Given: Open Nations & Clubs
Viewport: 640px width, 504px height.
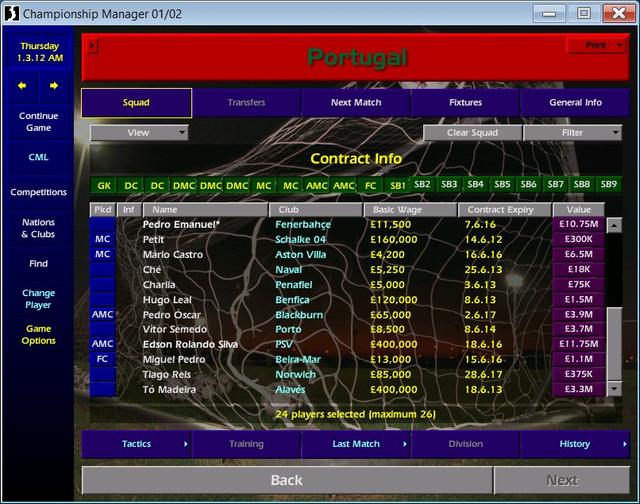Looking at the screenshot, I should coord(39,228).
